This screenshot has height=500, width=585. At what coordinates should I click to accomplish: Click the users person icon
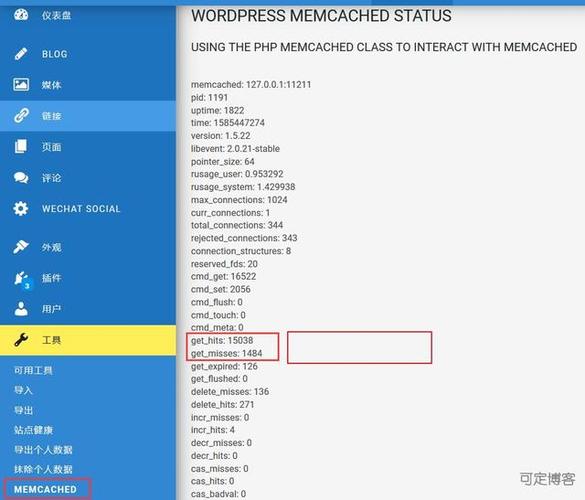pos(21,309)
